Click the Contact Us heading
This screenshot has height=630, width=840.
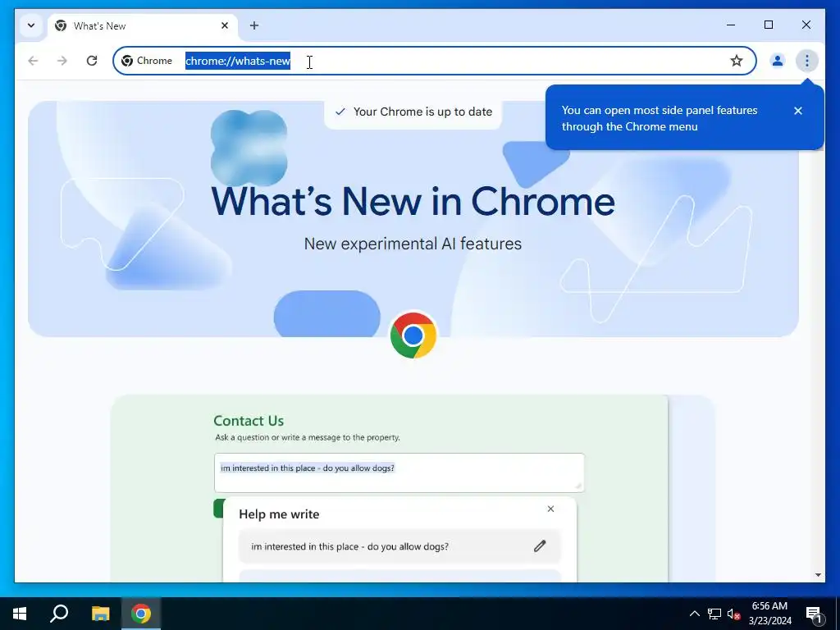[x=249, y=421]
